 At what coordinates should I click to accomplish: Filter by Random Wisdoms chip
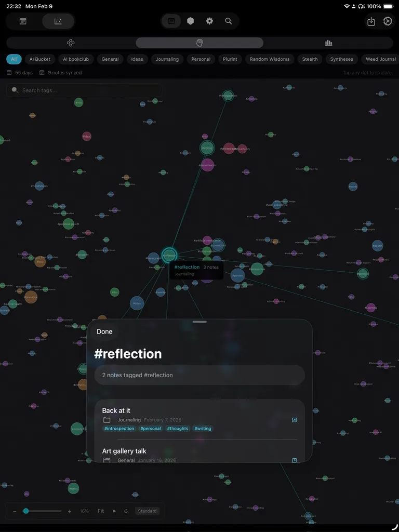click(x=270, y=59)
